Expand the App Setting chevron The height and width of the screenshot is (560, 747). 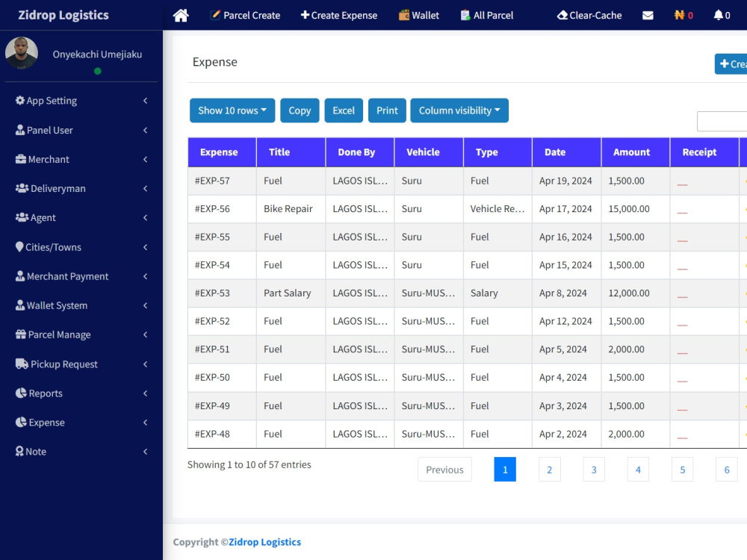146,101
